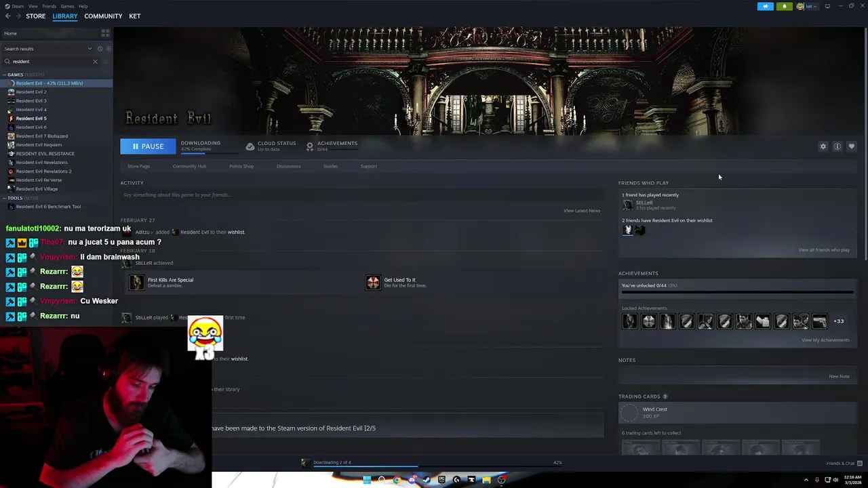
Task: Launch Chrome from the taskbar
Action: point(397,480)
